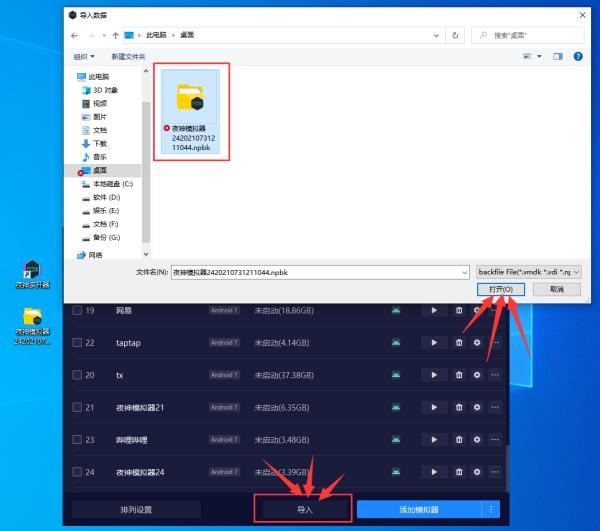Click the refresh icon beside address bar
Screen dimensions: 600x531
coord(455,35)
